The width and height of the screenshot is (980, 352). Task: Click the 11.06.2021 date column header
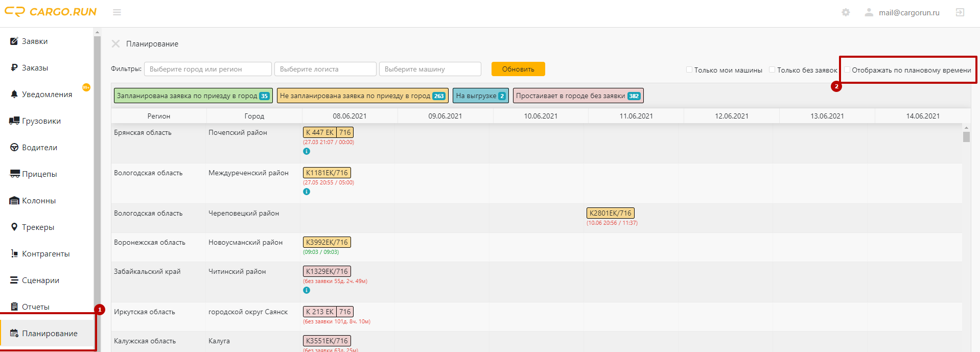pos(636,116)
